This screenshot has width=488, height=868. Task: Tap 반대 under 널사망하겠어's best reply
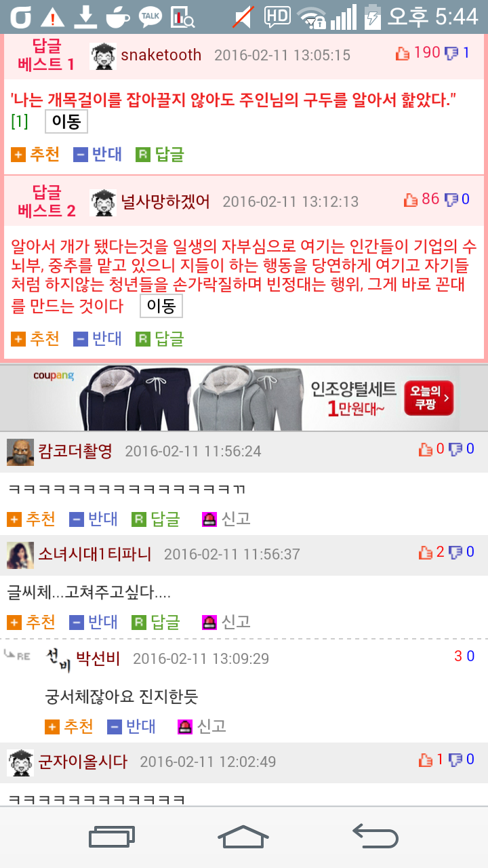(x=98, y=338)
